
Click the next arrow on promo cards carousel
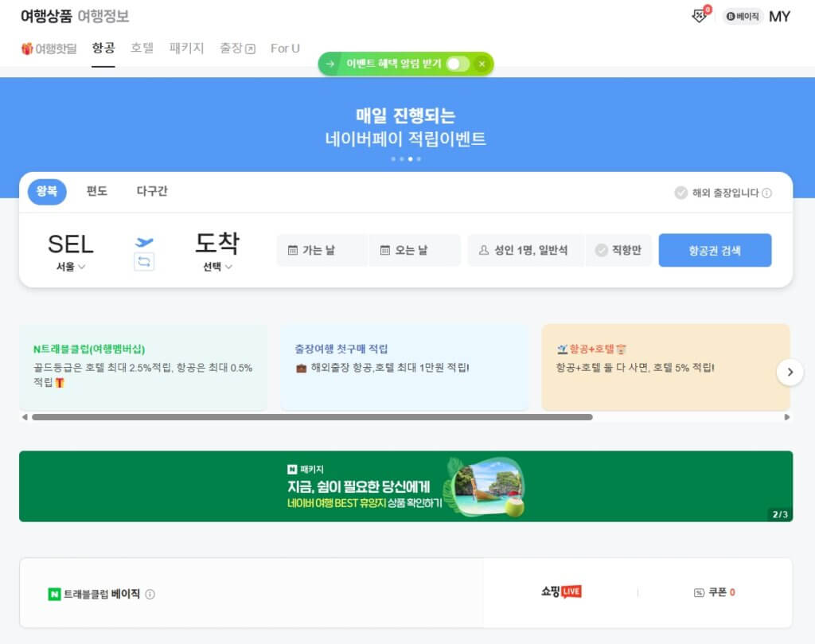(x=790, y=372)
